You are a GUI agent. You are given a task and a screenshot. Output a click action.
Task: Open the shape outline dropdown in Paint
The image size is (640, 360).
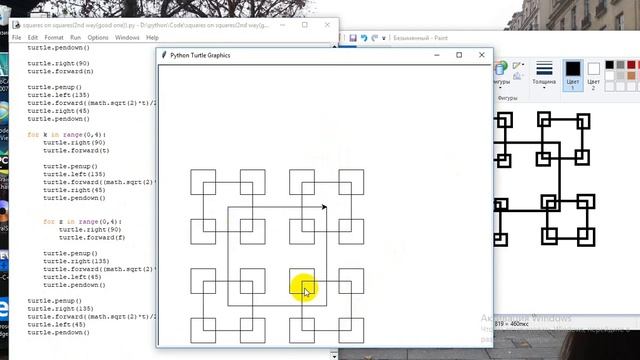(x=518, y=65)
